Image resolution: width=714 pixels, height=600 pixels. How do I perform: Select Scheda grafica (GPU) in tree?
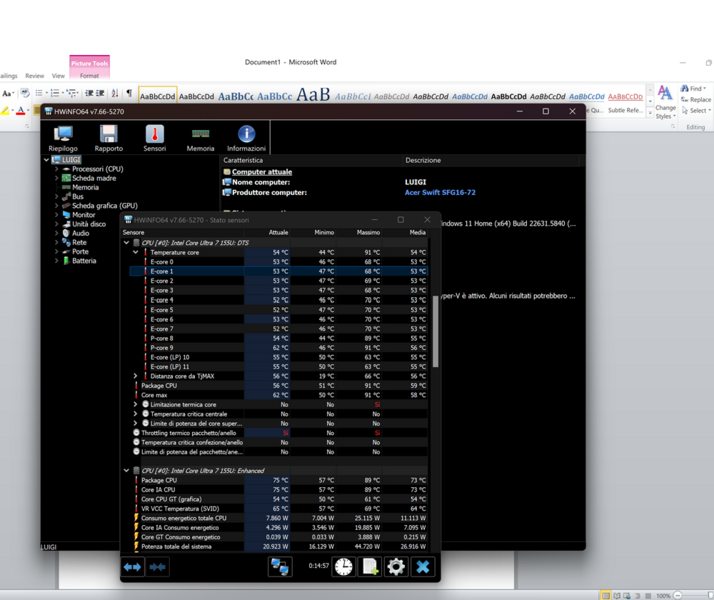pyautogui.click(x=104, y=206)
